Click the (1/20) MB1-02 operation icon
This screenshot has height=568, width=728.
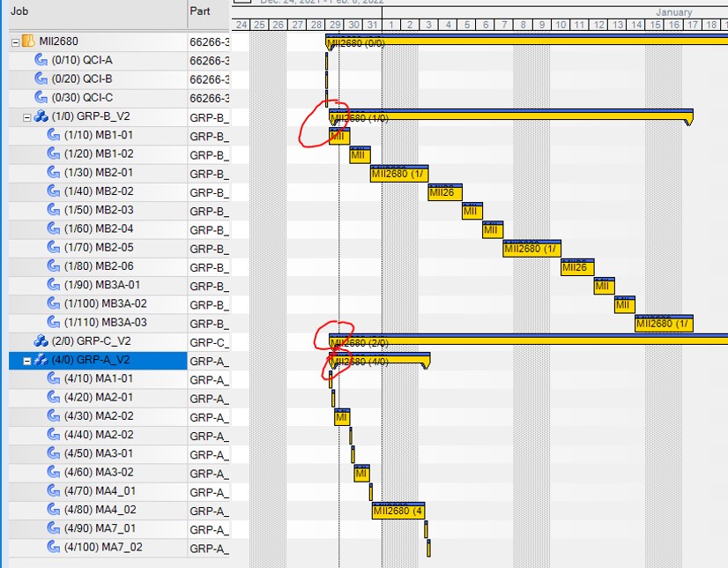pos(54,153)
